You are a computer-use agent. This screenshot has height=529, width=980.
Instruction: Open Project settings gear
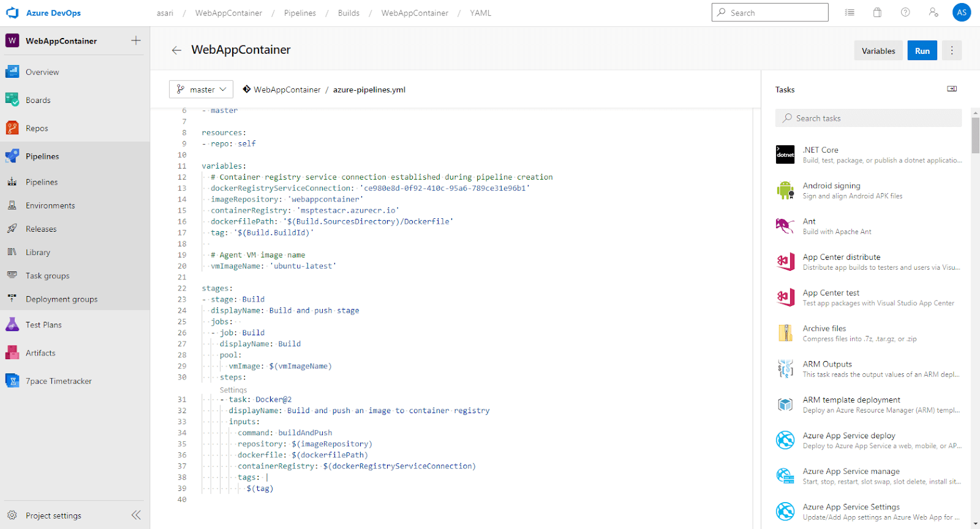pos(12,516)
